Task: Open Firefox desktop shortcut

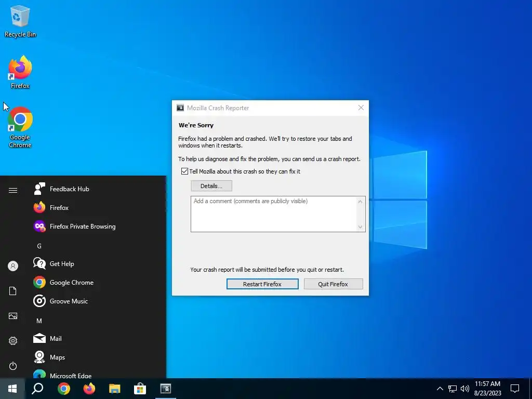Action: [20, 72]
